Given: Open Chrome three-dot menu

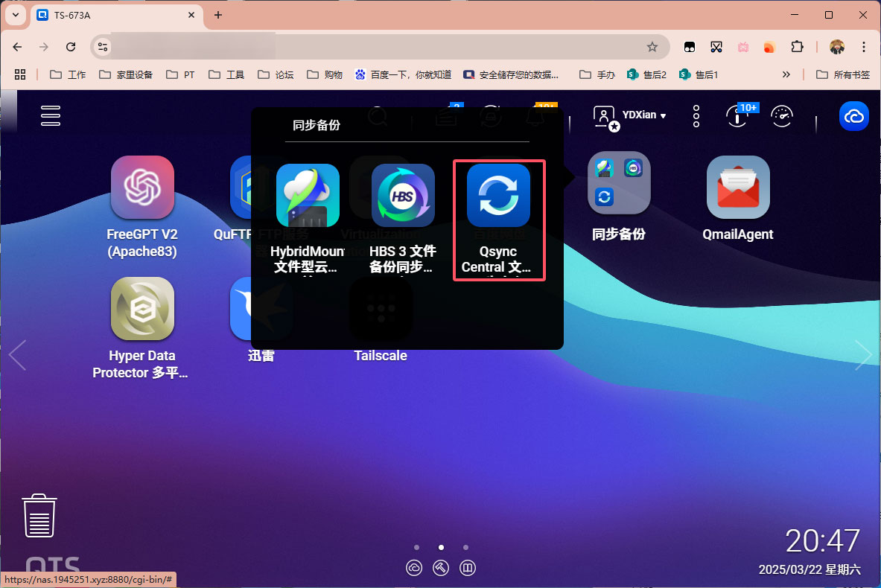Looking at the screenshot, I should click(864, 47).
